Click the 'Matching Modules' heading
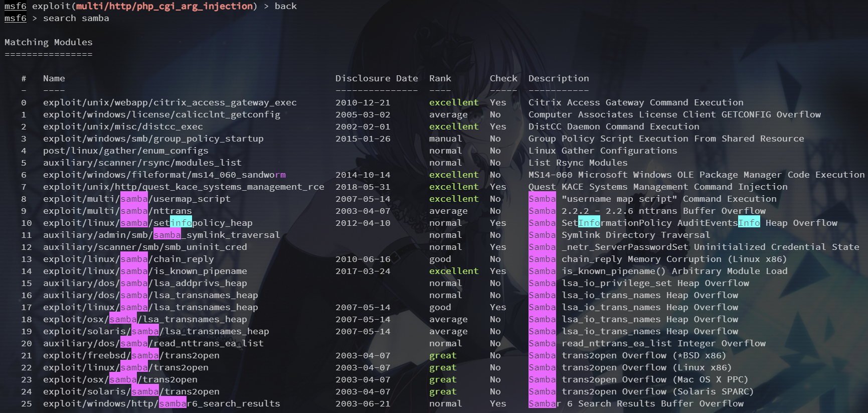This screenshot has width=868, height=413. [49, 42]
